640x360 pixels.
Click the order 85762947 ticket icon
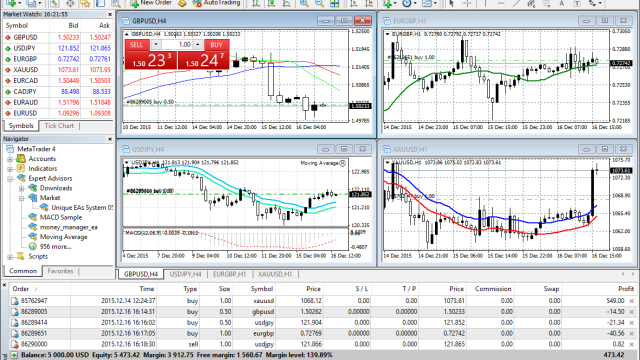tap(15, 301)
